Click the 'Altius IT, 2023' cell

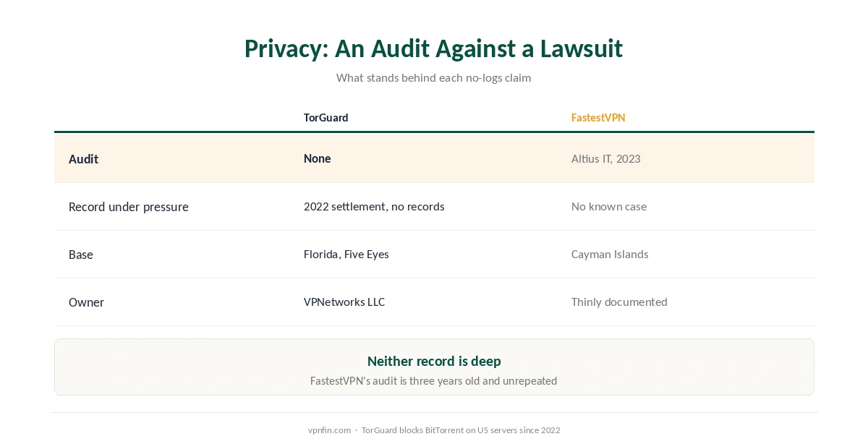[605, 158]
